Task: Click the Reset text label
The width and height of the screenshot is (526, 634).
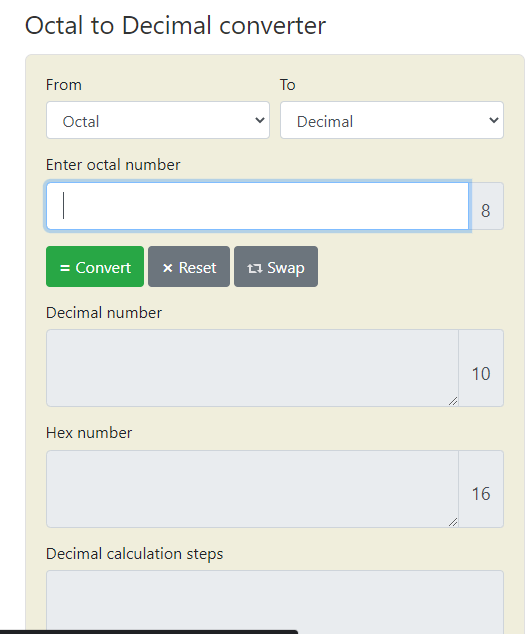Action: pyautogui.click(x=197, y=268)
